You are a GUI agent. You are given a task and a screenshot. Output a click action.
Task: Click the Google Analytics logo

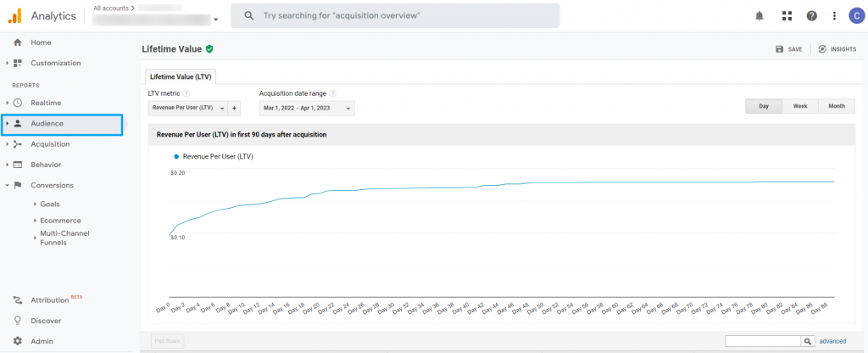click(x=15, y=15)
